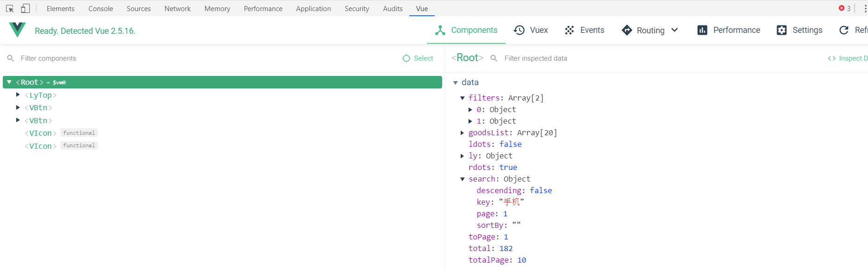
Task: Switch to the Console devtools tab
Action: tap(101, 9)
